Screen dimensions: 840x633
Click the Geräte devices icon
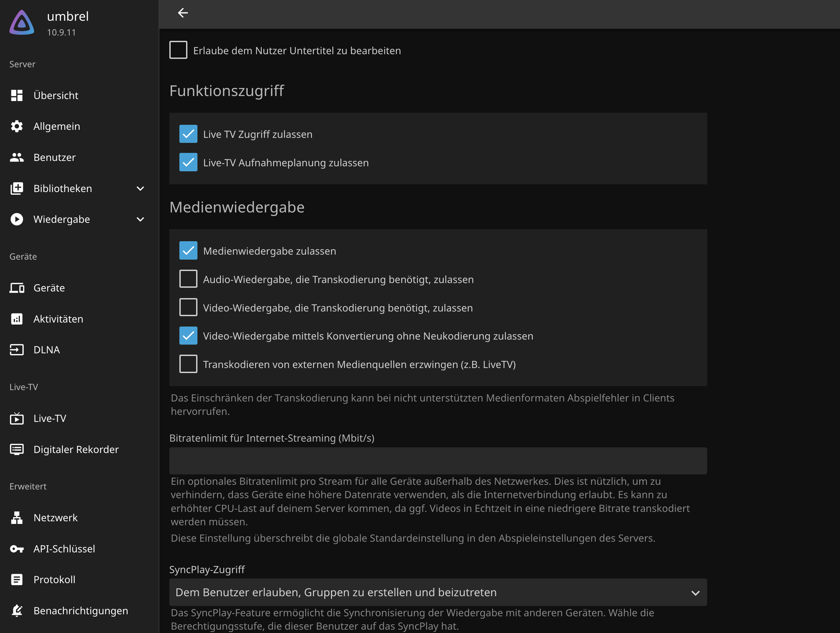17,288
